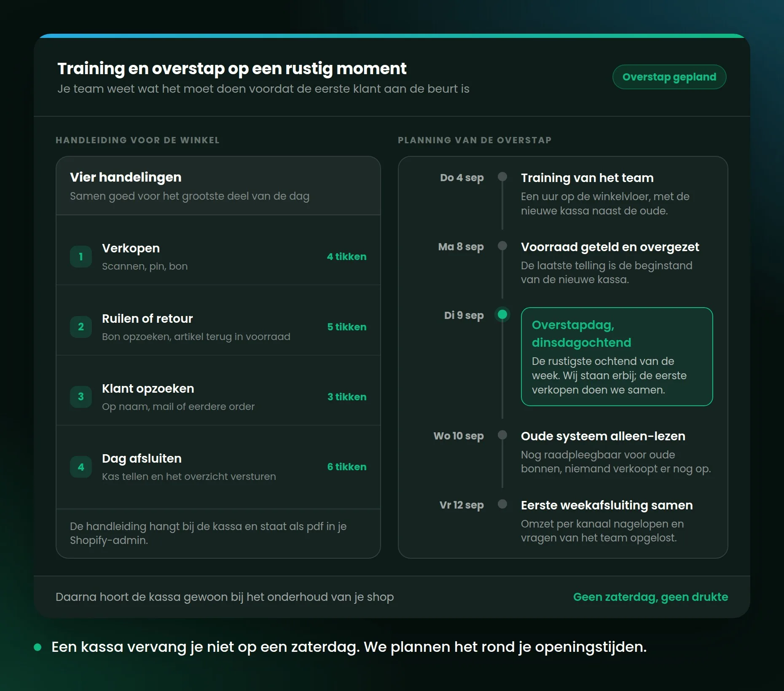The width and height of the screenshot is (784, 691).
Task: Open the highlighted 'Overstapdag, dinsdagochtend' card
Action: click(x=617, y=356)
